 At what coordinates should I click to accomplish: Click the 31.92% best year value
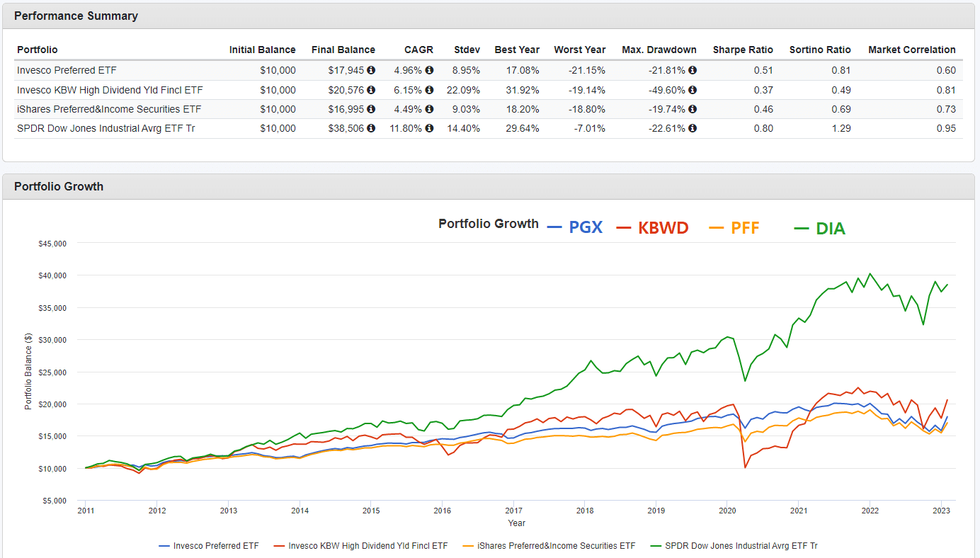tap(523, 90)
